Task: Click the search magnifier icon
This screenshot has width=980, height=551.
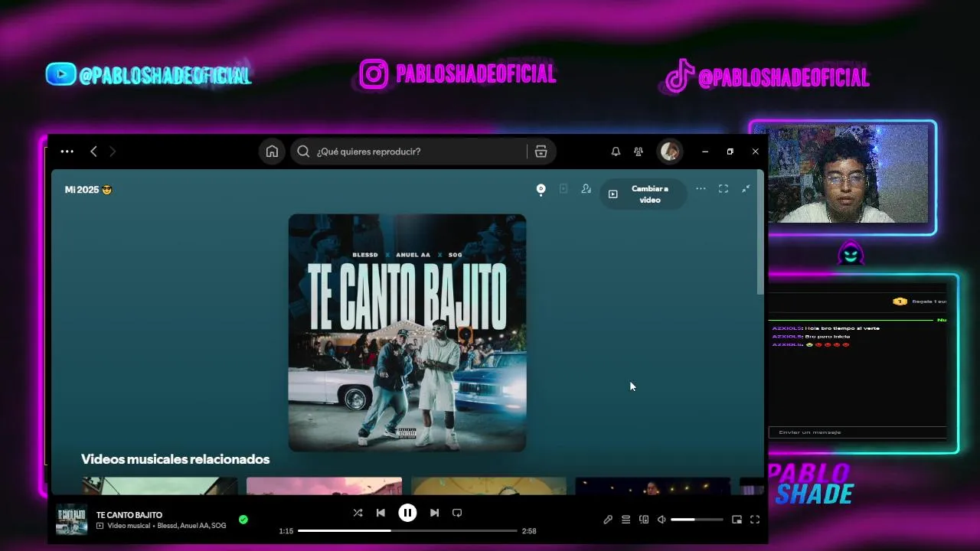Action: (x=303, y=152)
